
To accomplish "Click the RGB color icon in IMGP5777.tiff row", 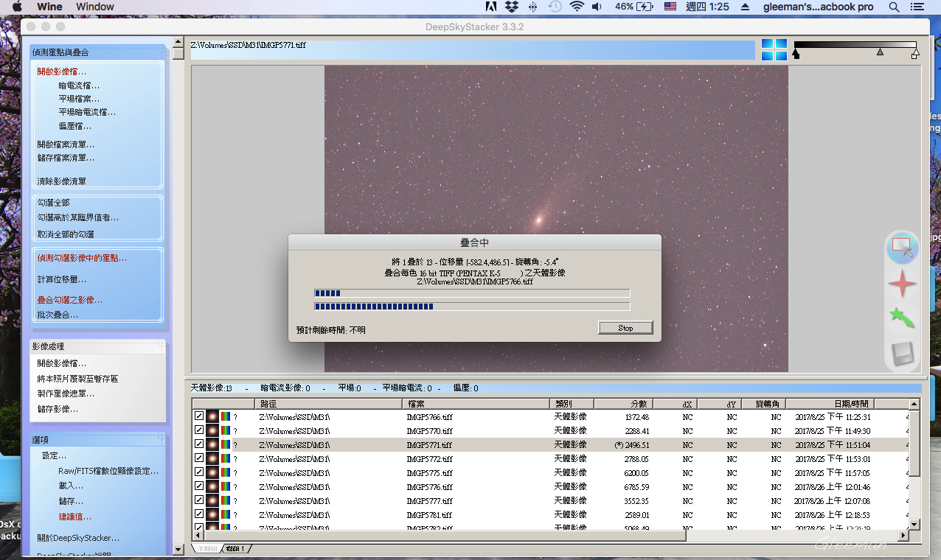I will click(226, 501).
